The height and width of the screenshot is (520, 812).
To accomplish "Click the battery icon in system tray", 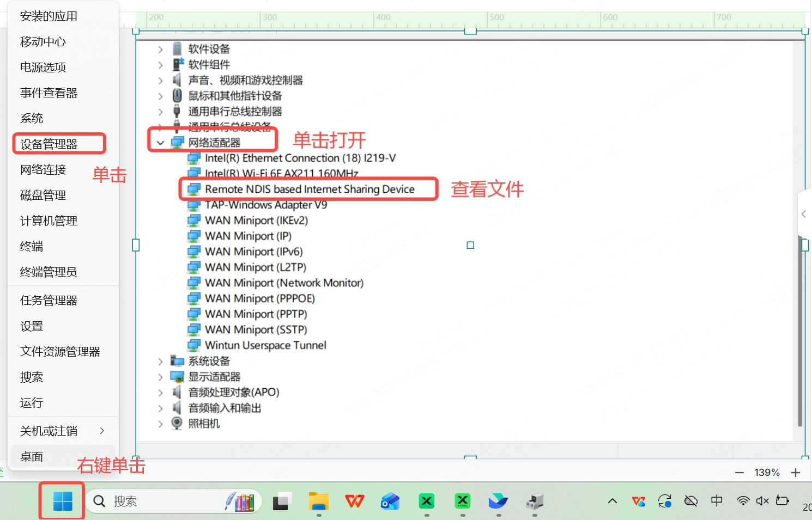I will [x=783, y=501].
